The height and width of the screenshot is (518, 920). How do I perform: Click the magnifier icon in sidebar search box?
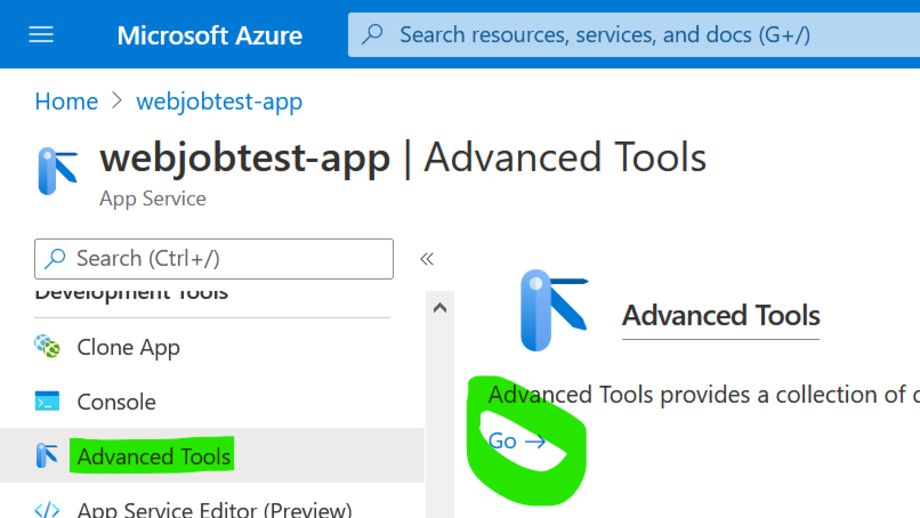tap(55, 258)
